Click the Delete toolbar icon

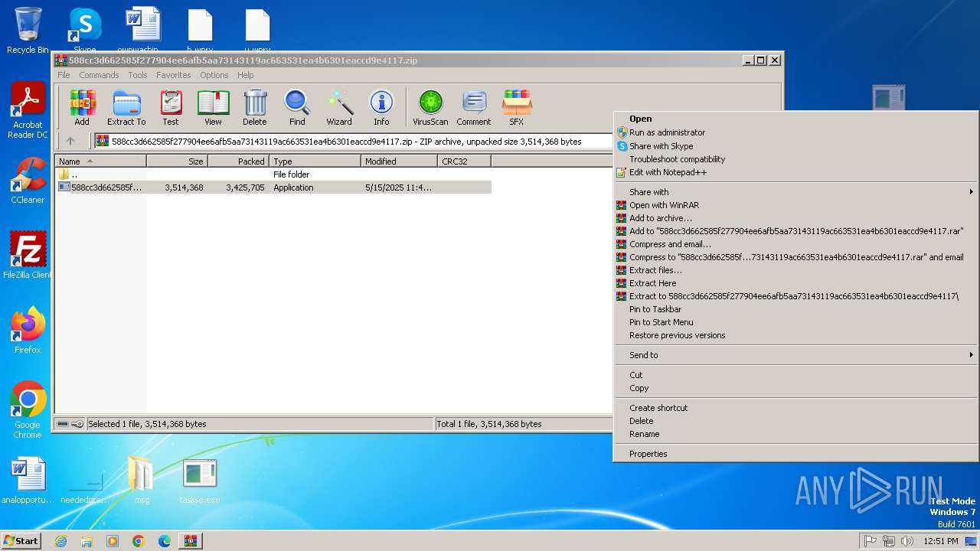[x=255, y=108]
